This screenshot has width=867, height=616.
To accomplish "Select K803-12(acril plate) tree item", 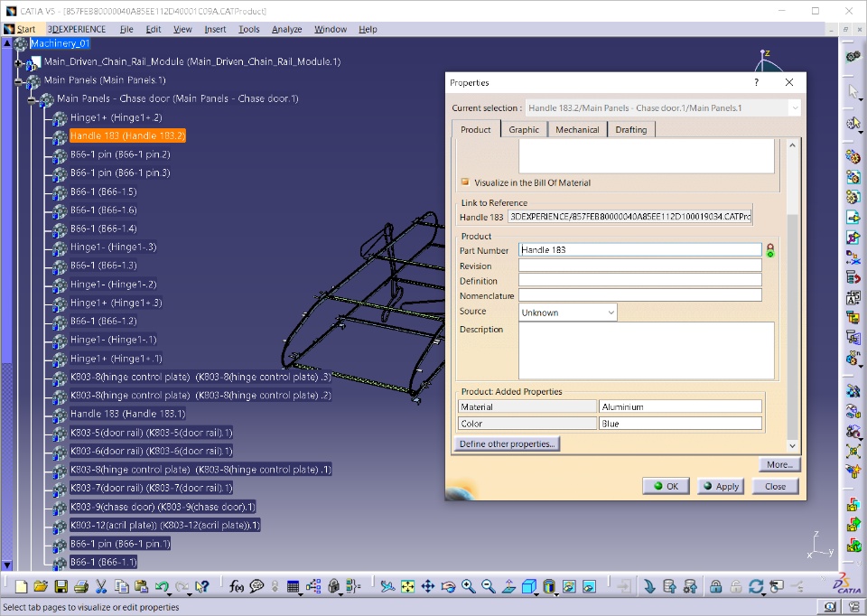I will coord(164,526).
